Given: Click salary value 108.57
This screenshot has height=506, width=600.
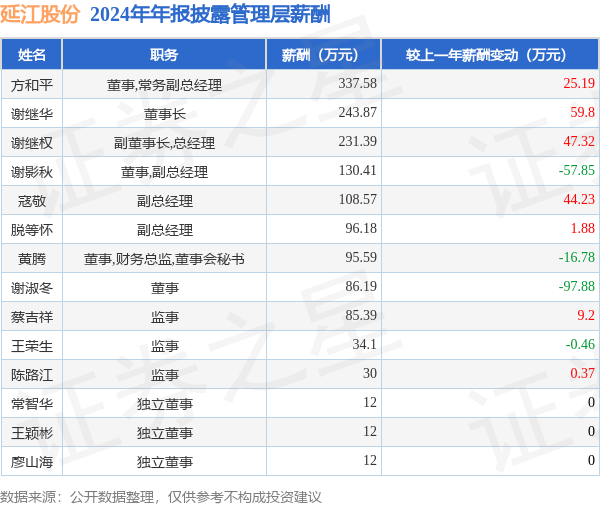Looking at the screenshot, I should [x=357, y=199].
